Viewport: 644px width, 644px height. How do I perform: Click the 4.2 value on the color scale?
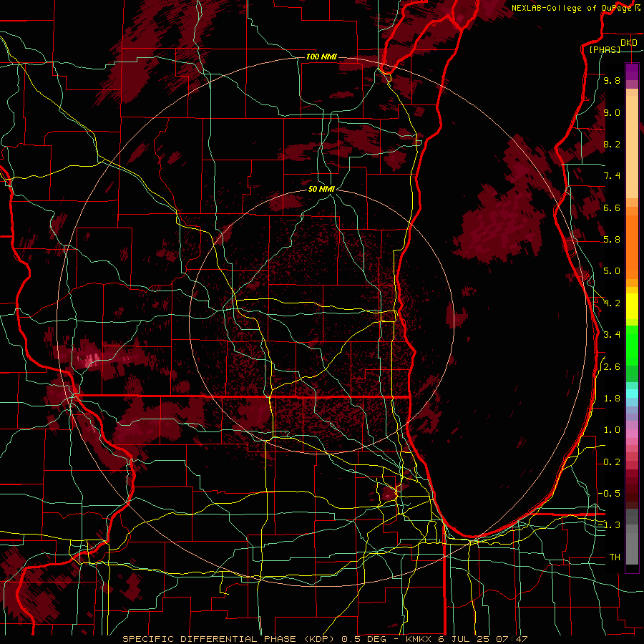pyautogui.click(x=612, y=303)
